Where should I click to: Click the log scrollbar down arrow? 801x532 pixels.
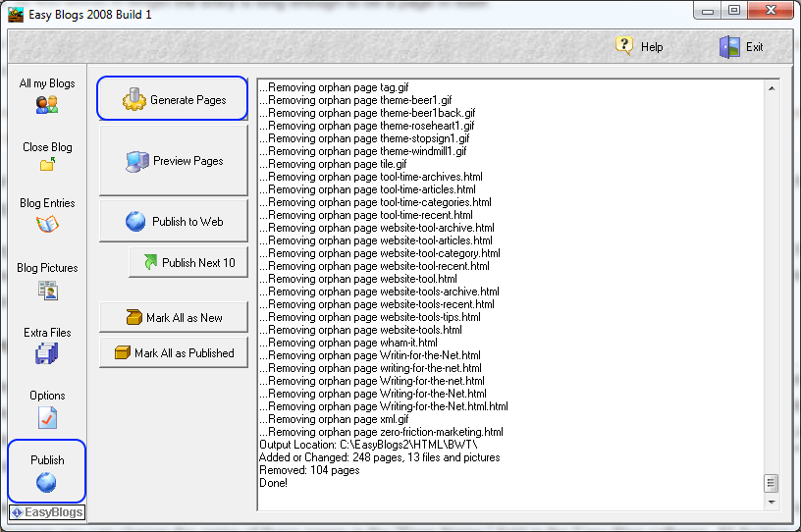pos(772,502)
